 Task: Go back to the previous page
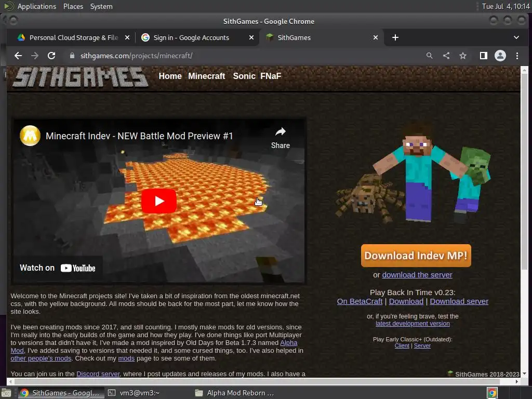(18, 56)
